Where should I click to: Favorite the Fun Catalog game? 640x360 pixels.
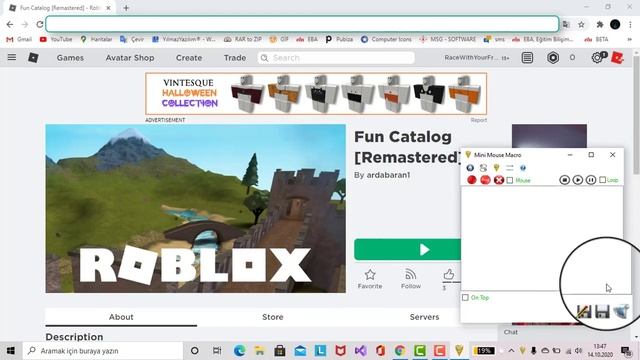pos(370,279)
